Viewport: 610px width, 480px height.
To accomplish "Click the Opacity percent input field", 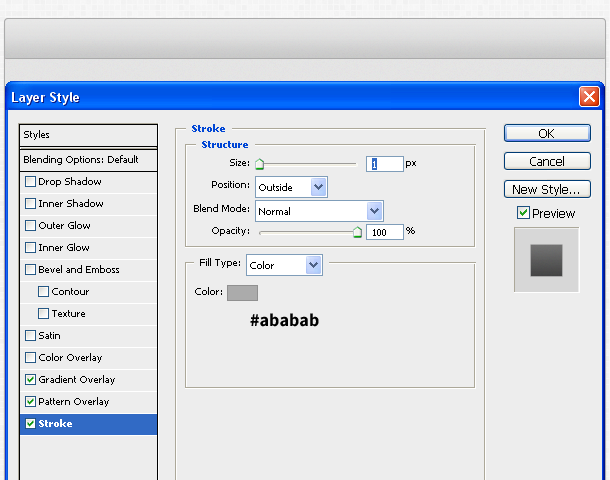I will pyautogui.click(x=384, y=232).
